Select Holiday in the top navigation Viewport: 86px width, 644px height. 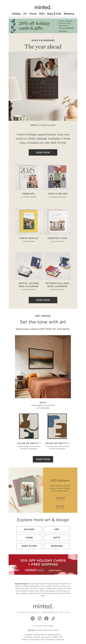pyautogui.click(x=16, y=14)
